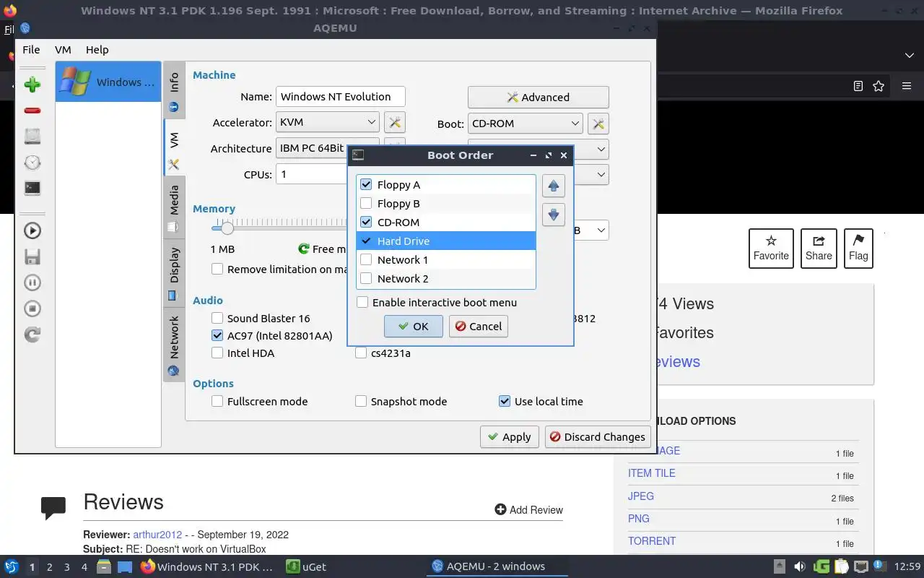This screenshot has width=924, height=578.
Task: Start the VM with the play icon
Action: [x=32, y=230]
